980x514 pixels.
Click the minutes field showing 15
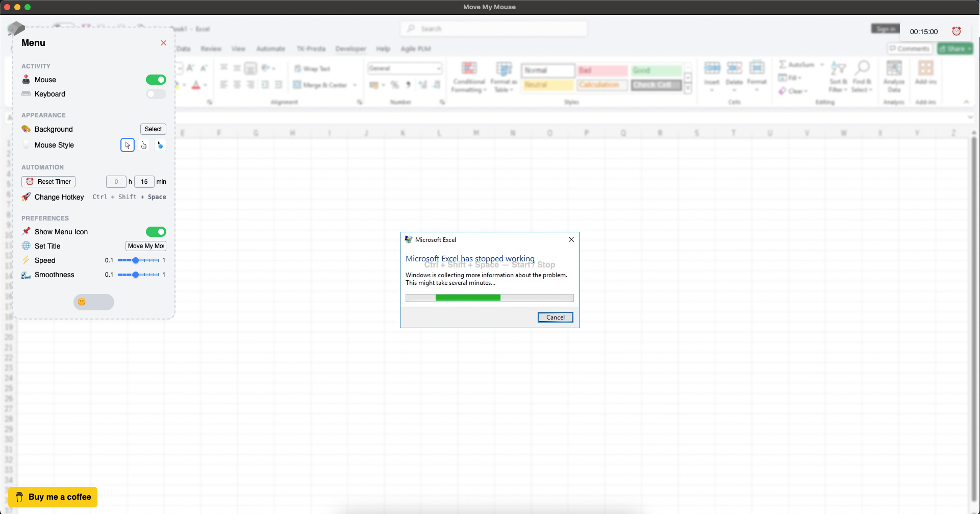(144, 182)
